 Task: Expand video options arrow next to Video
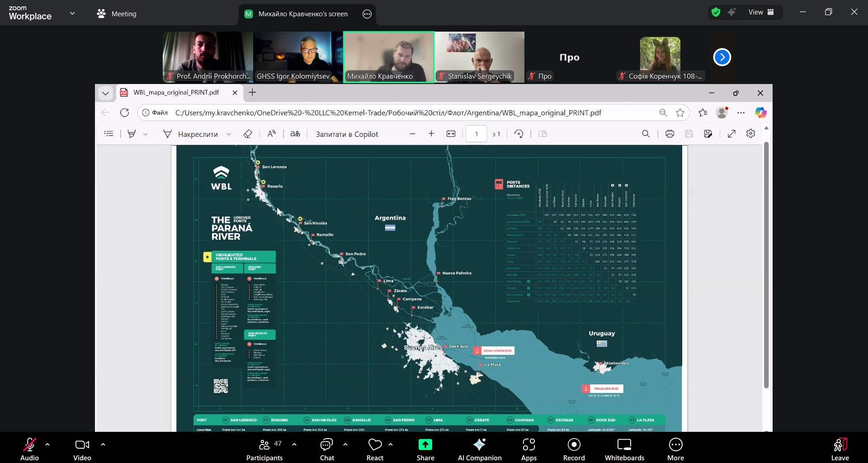(x=103, y=444)
